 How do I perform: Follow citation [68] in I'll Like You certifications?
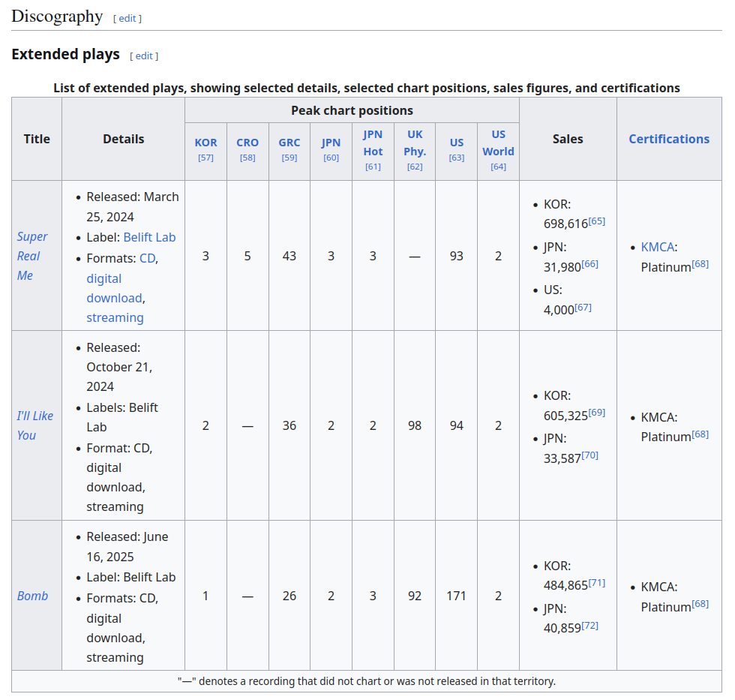pyautogui.click(x=700, y=434)
